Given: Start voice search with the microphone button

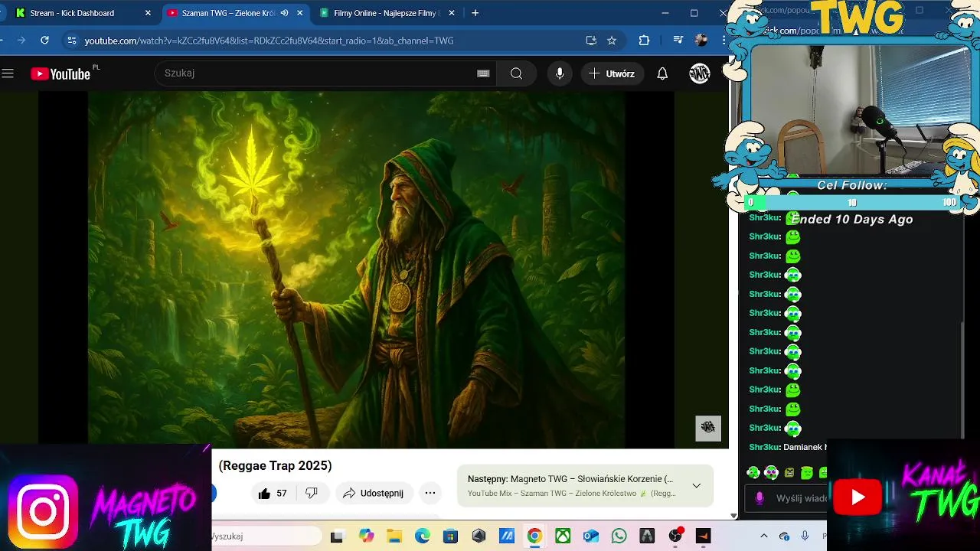Looking at the screenshot, I should click(x=560, y=73).
